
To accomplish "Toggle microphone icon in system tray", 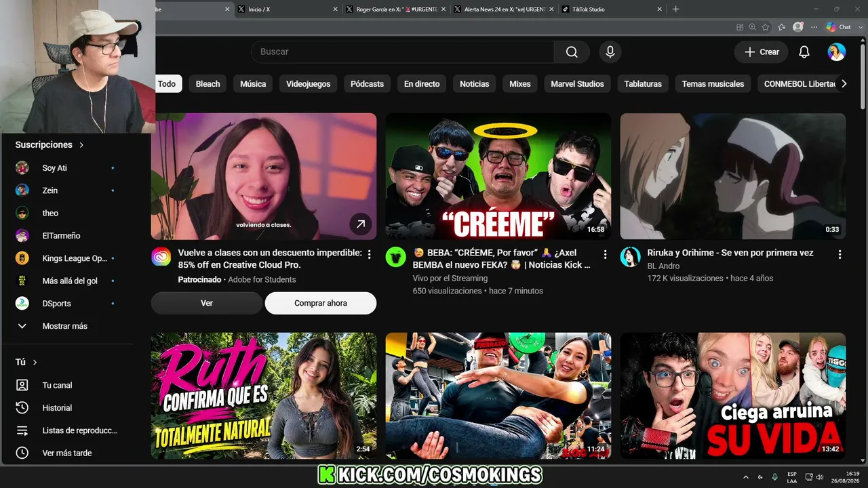I will (x=775, y=477).
